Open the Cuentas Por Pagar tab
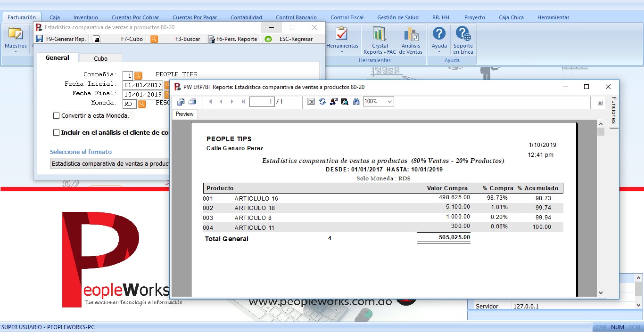The width and height of the screenshot is (644, 332). tap(195, 17)
